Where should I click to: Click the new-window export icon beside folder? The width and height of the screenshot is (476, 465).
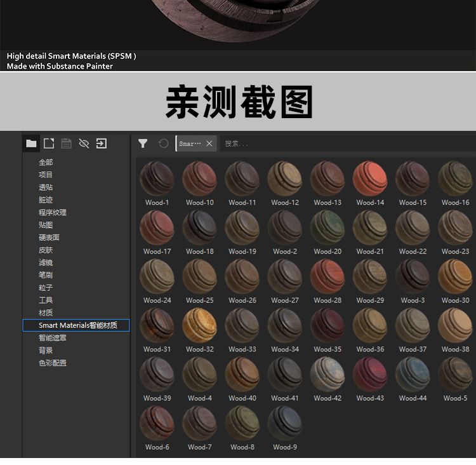[x=49, y=144]
